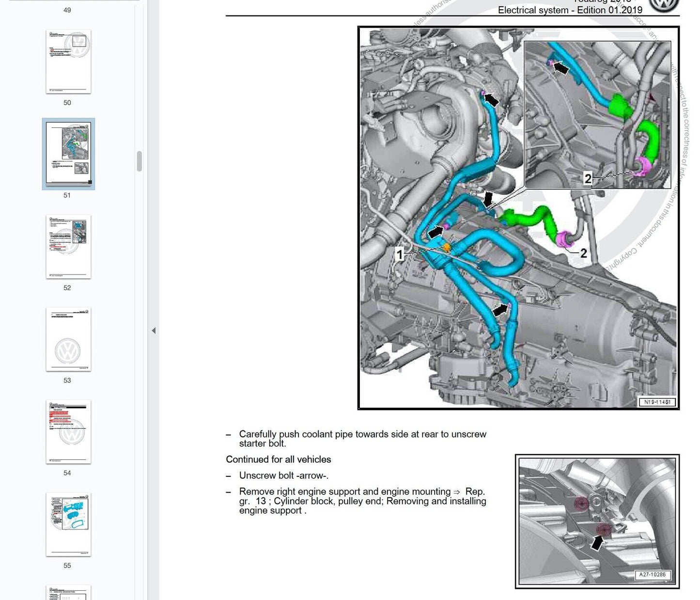Open page 50 thumbnail

pos(68,62)
